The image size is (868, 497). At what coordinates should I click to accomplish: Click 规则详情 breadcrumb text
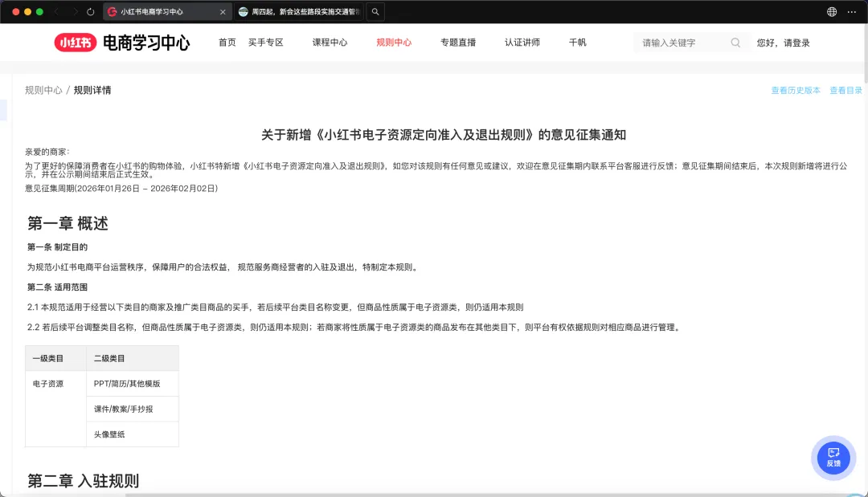92,90
